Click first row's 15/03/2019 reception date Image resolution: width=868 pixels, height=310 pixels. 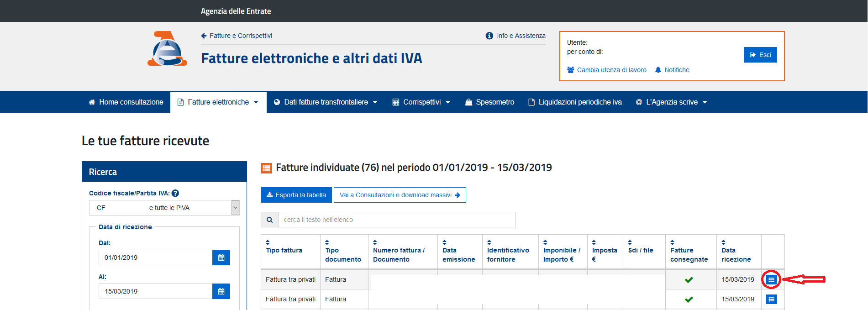coord(738,279)
